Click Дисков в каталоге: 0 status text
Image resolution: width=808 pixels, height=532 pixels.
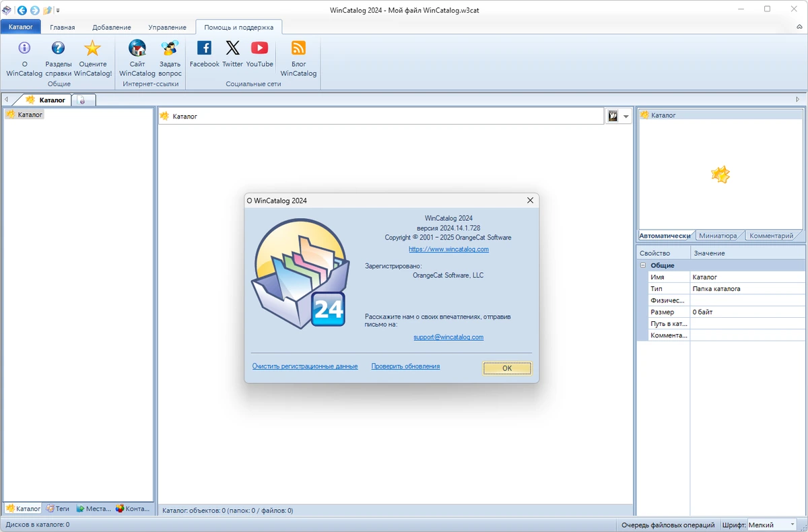coord(38,525)
